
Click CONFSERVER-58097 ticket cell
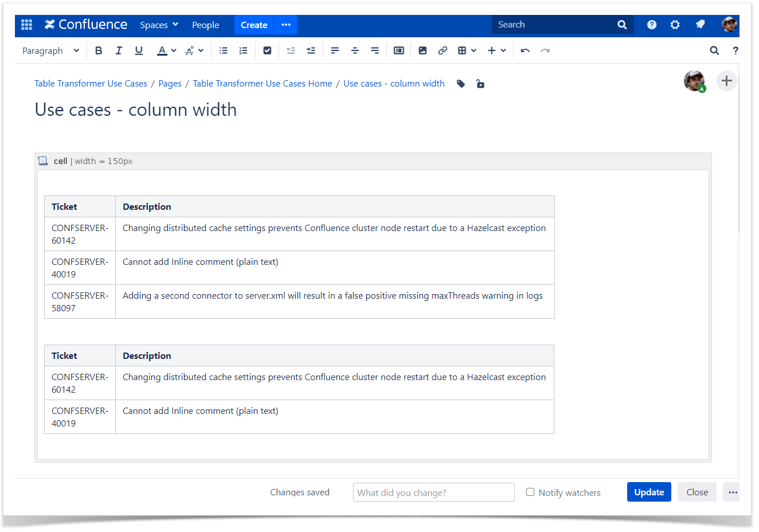pos(80,302)
